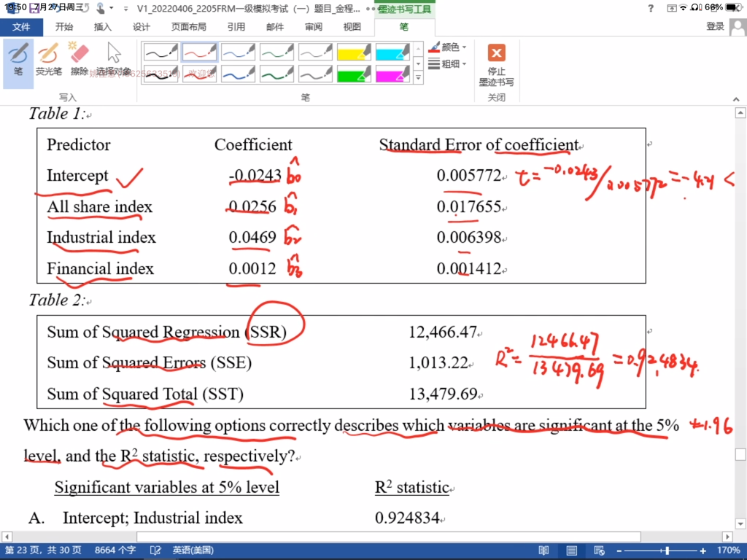Open the pen Thickness dropdown
Screen dimensions: 747x560
[449, 64]
